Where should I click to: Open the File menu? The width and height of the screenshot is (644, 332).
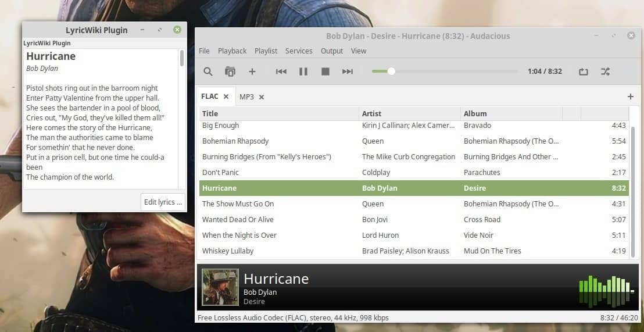click(x=204, y=51)
